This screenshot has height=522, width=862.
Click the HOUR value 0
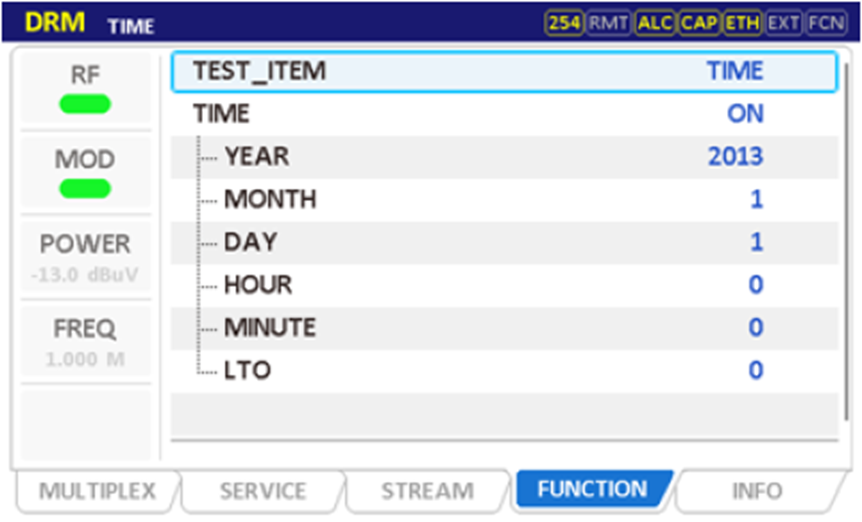pos(756,285)
